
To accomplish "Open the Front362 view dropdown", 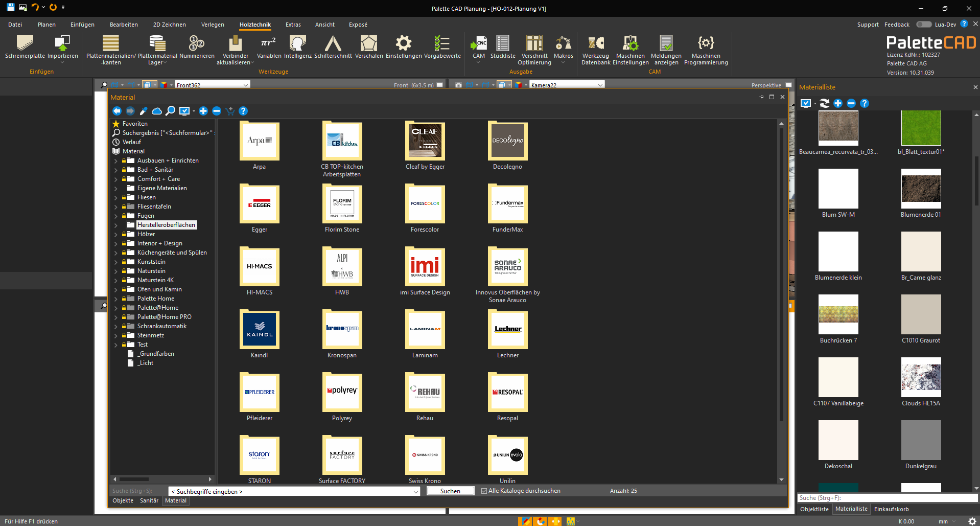I will [246, 85].
